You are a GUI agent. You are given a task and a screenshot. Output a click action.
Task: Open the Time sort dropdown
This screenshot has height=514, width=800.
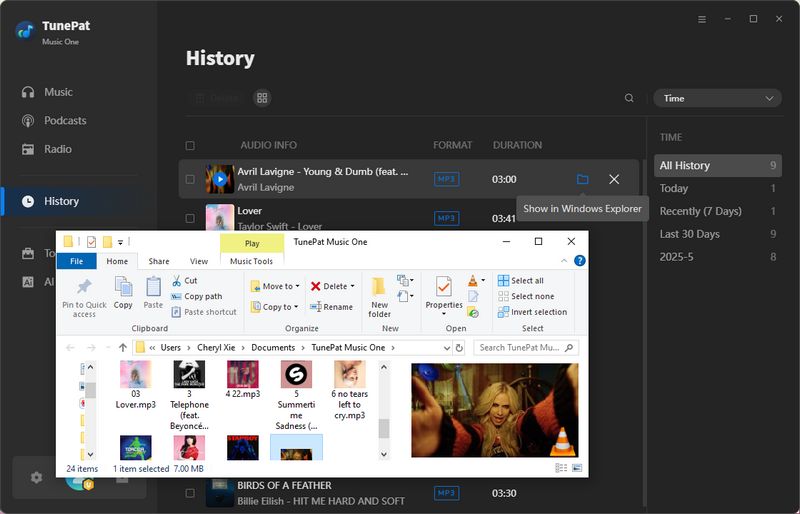(x=717, y=98)
